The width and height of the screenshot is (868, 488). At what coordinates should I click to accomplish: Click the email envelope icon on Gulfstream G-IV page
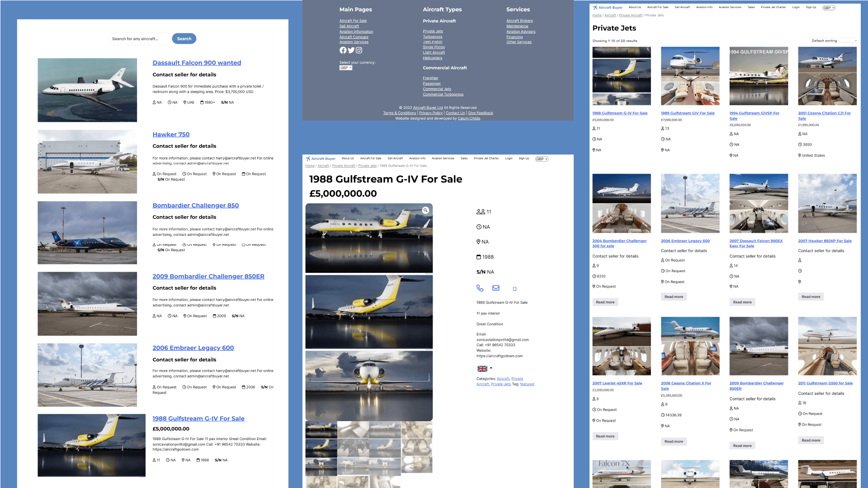pos(496,288)
